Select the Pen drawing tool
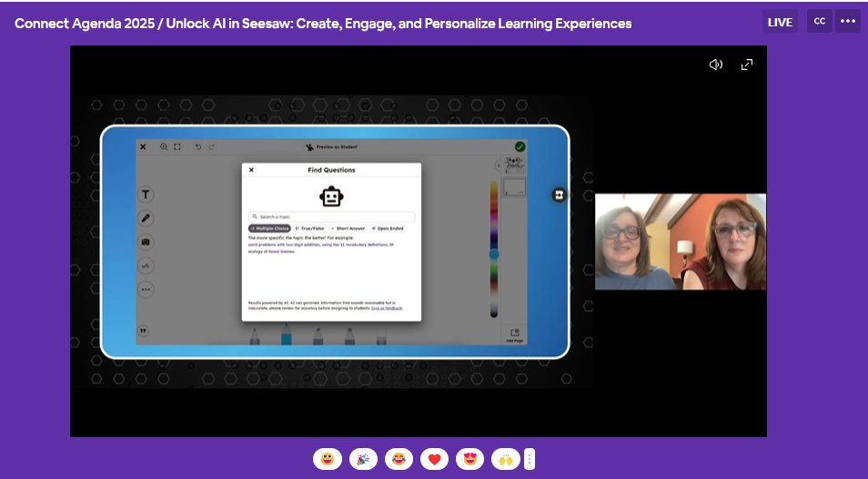868x479 pixels. click(146, 218)
